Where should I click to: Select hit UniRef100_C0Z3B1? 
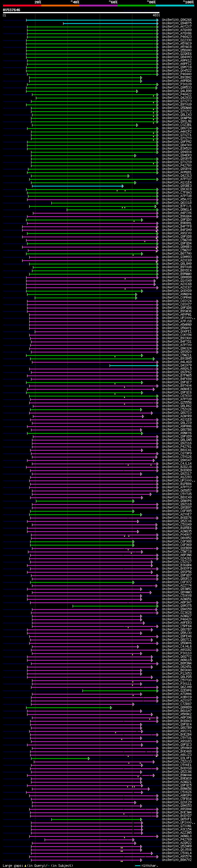coord(176,125)
